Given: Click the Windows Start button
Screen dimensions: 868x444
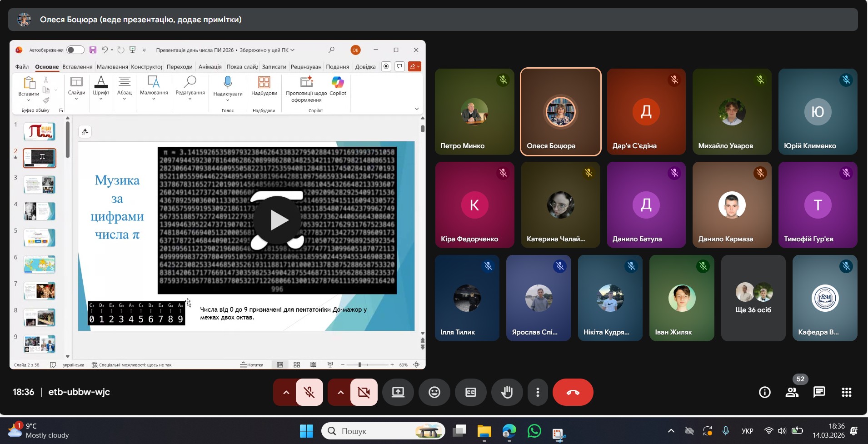Looking at the screenshot, I should pos(306,431).
